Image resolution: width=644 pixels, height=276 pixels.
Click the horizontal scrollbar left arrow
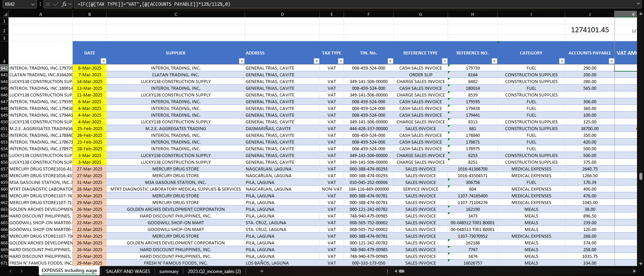396,271
